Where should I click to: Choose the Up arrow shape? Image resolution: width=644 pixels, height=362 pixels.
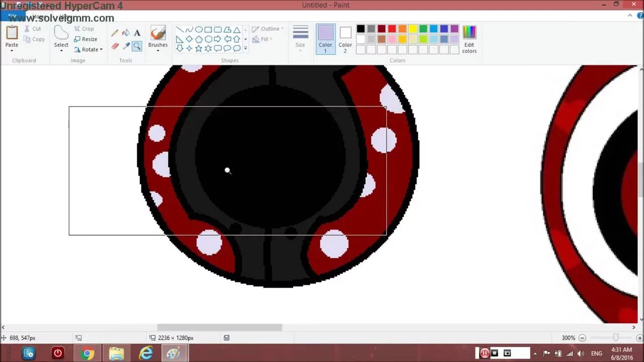237,39
